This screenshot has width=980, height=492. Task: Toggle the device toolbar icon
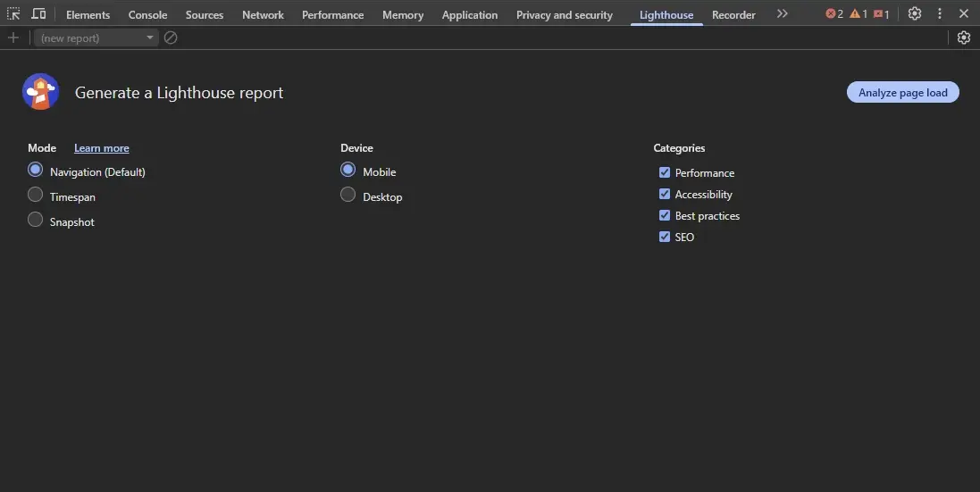[x=38, y=14]
